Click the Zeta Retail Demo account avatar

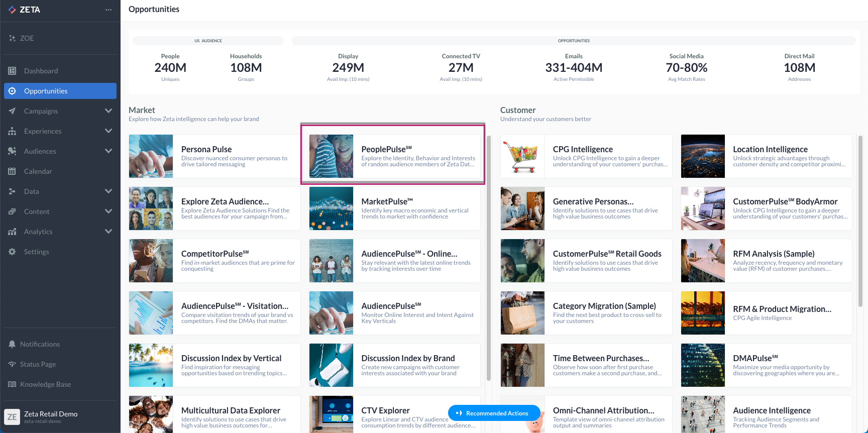point(12,417)
